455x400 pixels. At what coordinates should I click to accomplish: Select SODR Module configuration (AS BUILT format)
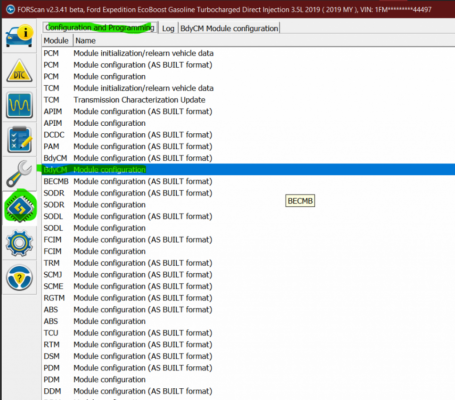248,193
